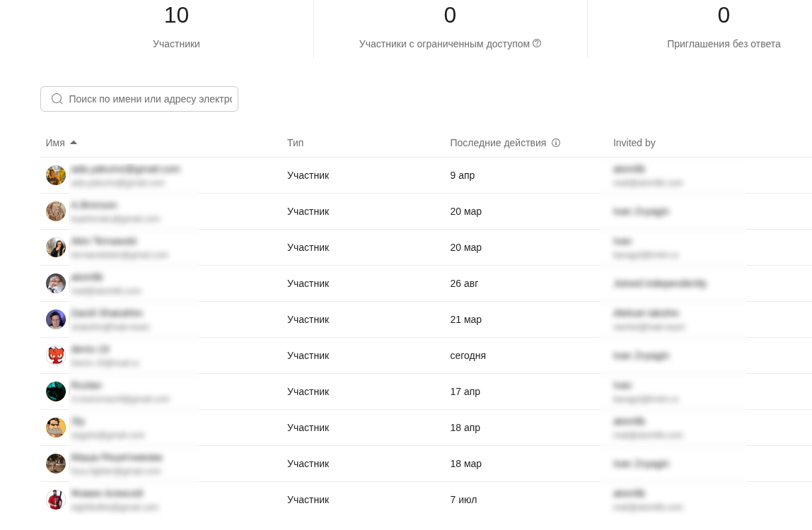The image size is (812, 530).
Task: Select avatar in the 21 мар row
Action: [x=56, y=319]
